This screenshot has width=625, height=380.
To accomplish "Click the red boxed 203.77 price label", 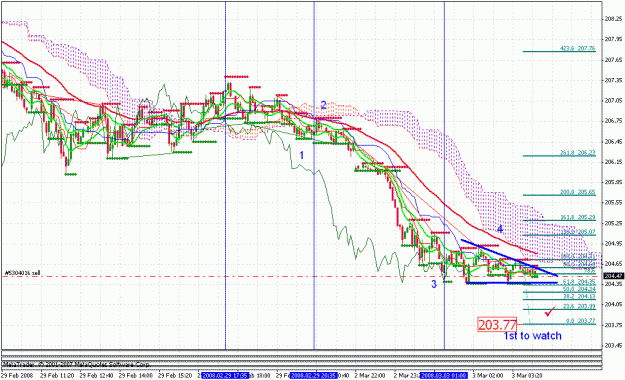I will point(497,325).
